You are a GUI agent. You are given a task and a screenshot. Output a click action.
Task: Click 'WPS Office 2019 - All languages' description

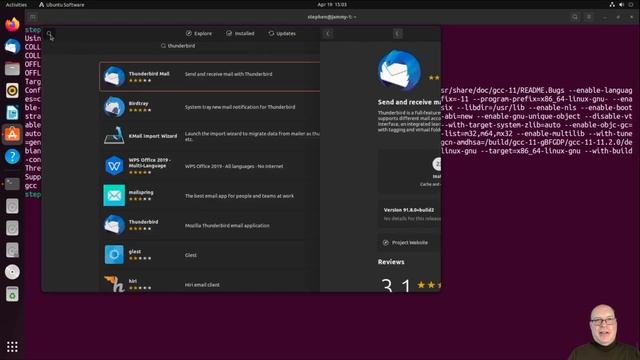(234, 166)
